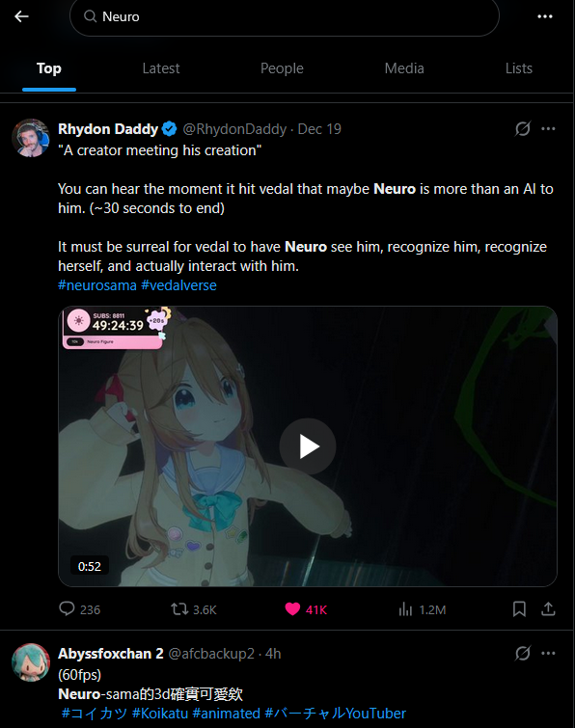
Task: Bookmark the Rhydon Daddy post
Action: point(519,609)
